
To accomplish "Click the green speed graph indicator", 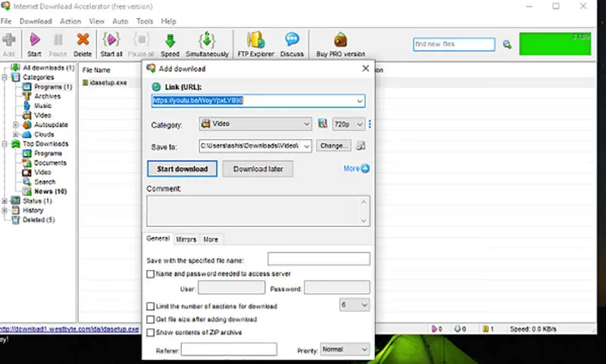I will (x=555, y=44).
